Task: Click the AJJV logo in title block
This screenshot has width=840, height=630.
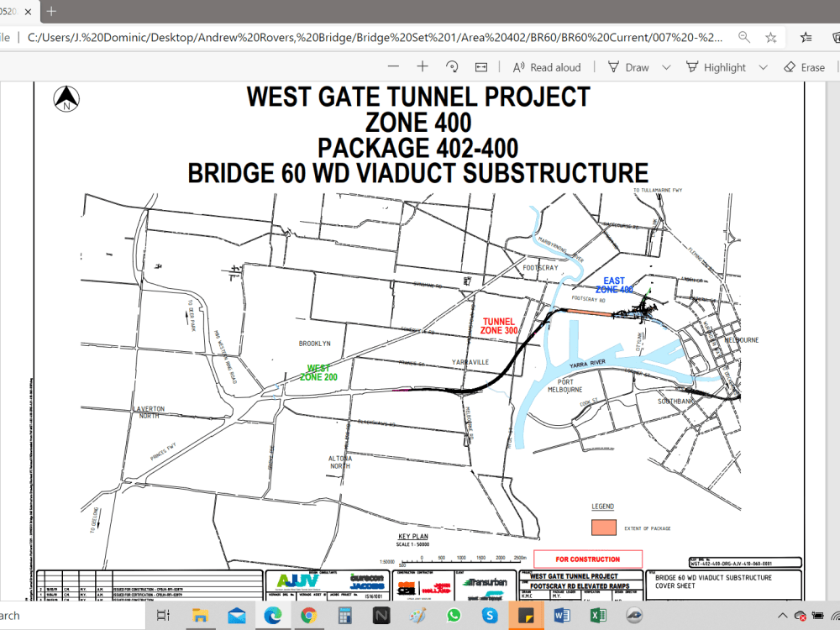Action: click(x=298, y=580)
